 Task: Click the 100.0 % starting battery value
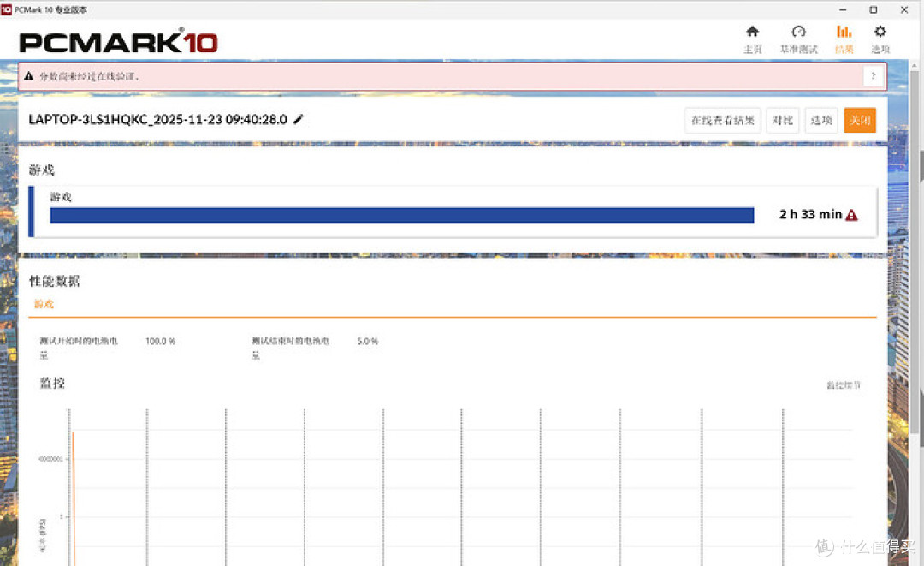(x=160, y=342)
